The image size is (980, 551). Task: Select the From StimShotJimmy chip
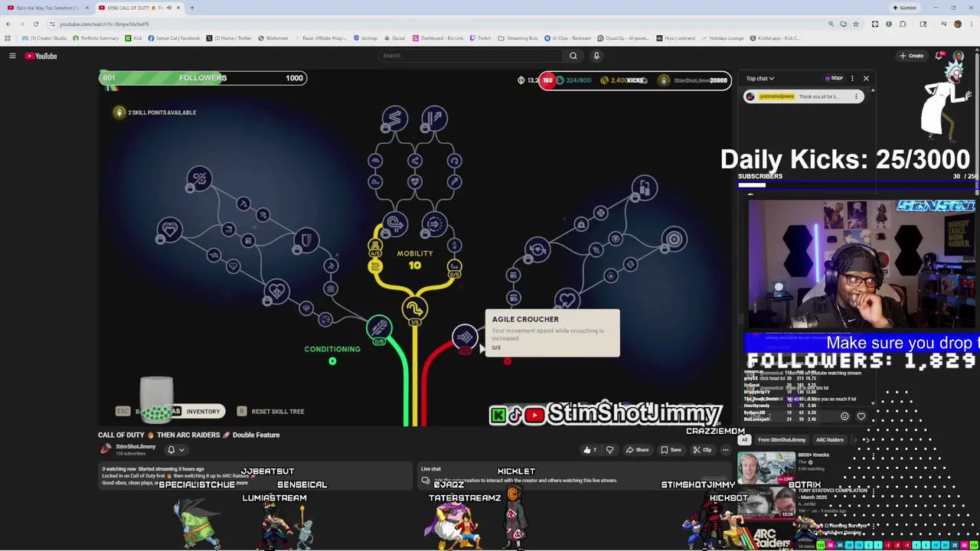pyautogui.click(x=782, y=440)
